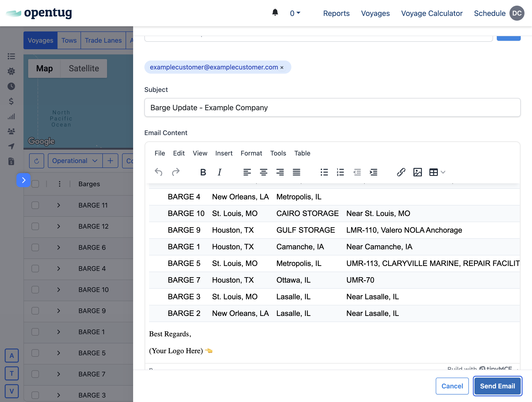Click the Insert link icon

(x=401, y=172)
